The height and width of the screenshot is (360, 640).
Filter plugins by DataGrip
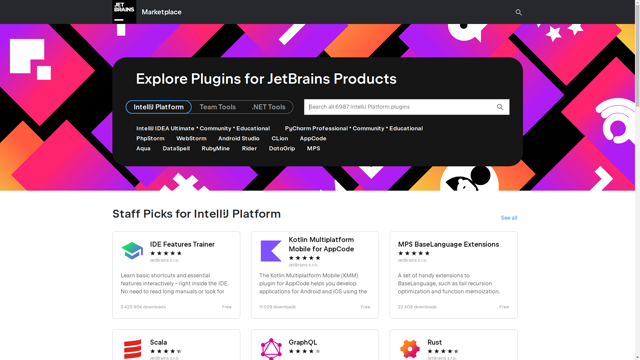coord(282,148)
